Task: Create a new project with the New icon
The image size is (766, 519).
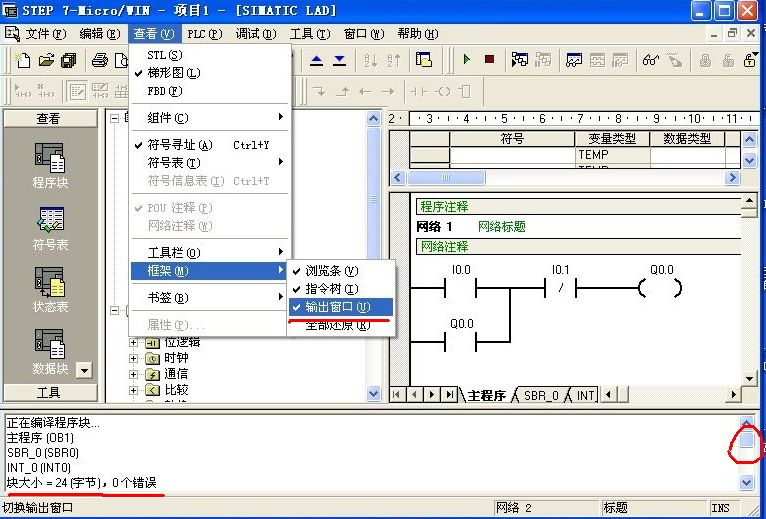Action: 22,61
